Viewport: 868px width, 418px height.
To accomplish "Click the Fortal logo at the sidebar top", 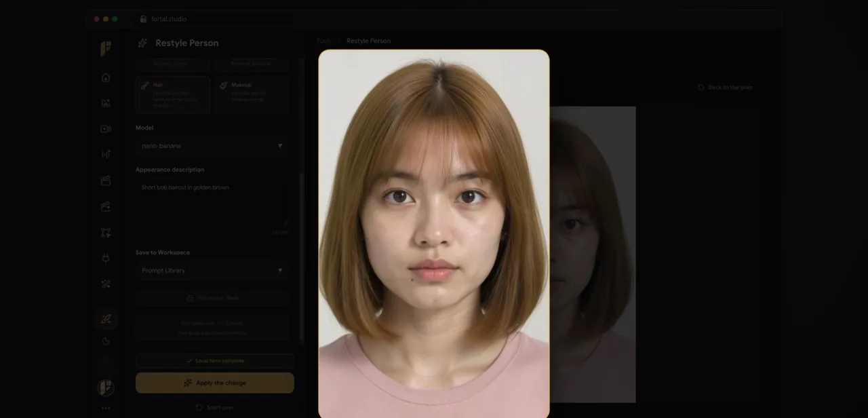I will click(106, 48).
